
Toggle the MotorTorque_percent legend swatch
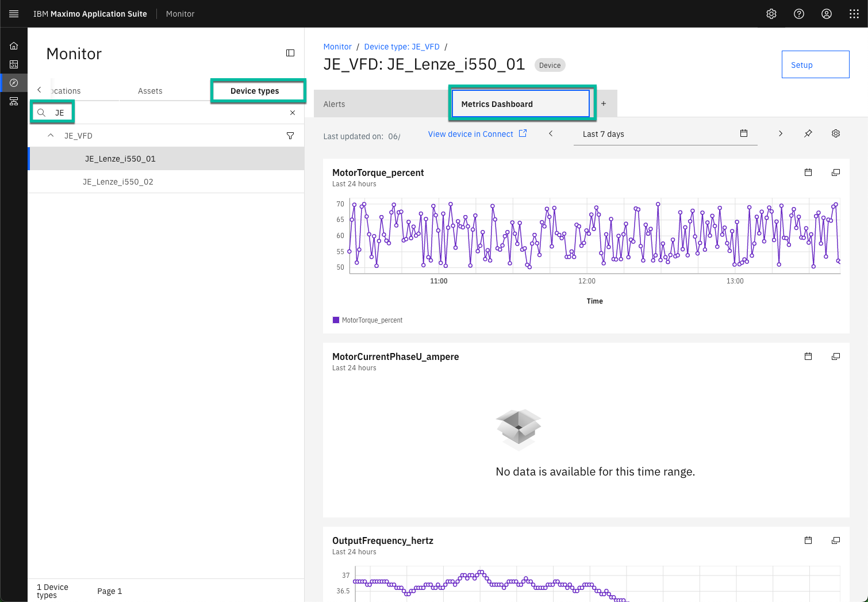(336, 320)
